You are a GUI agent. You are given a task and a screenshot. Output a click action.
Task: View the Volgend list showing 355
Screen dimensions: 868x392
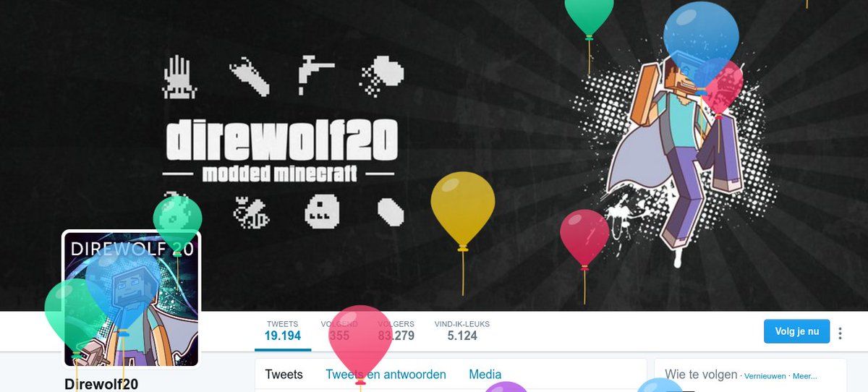coord(339,331)
